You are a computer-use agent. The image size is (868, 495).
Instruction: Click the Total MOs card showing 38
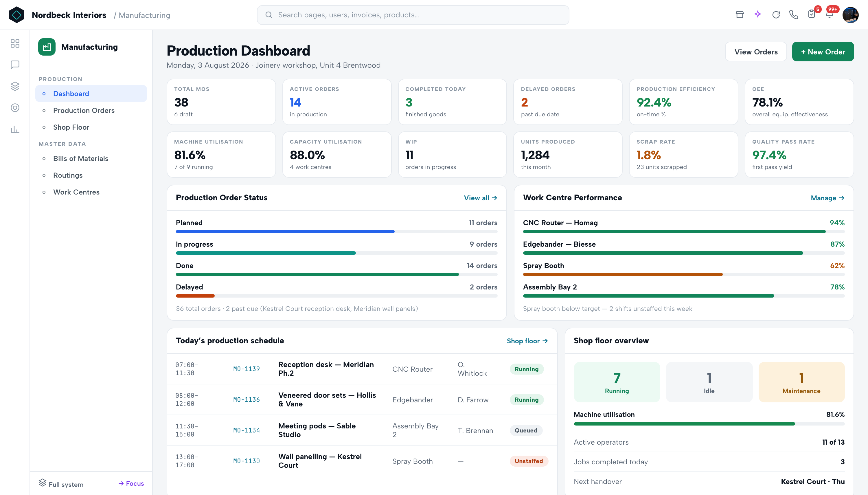point(221,102)
